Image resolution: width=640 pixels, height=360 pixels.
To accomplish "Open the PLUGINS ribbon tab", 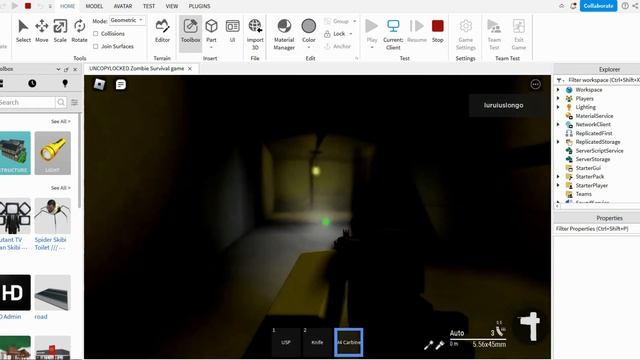I will point(200,6).
